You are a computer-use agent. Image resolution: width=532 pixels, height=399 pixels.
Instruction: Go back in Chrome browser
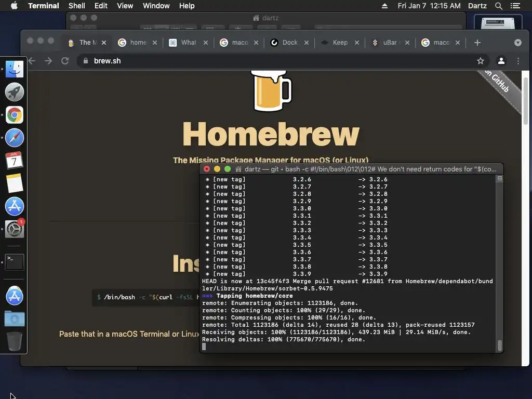(32, 61)
